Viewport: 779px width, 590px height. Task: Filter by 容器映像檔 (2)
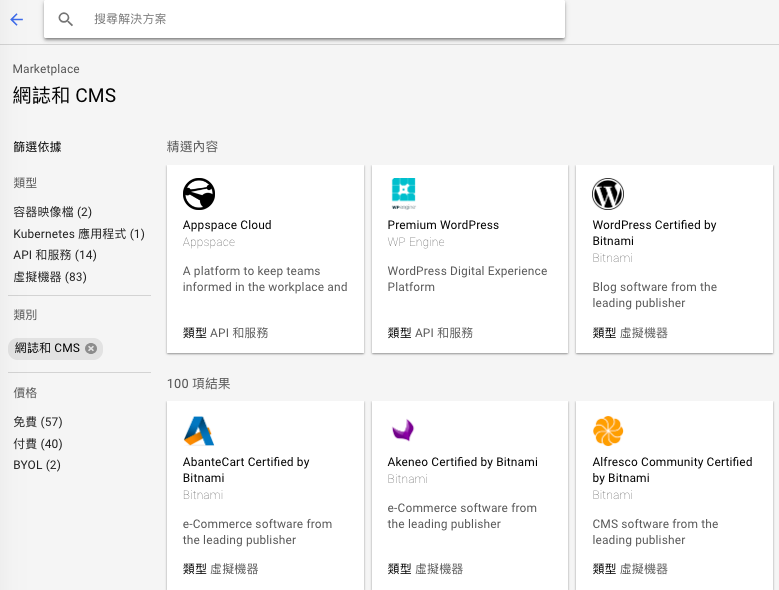[53, 212]
